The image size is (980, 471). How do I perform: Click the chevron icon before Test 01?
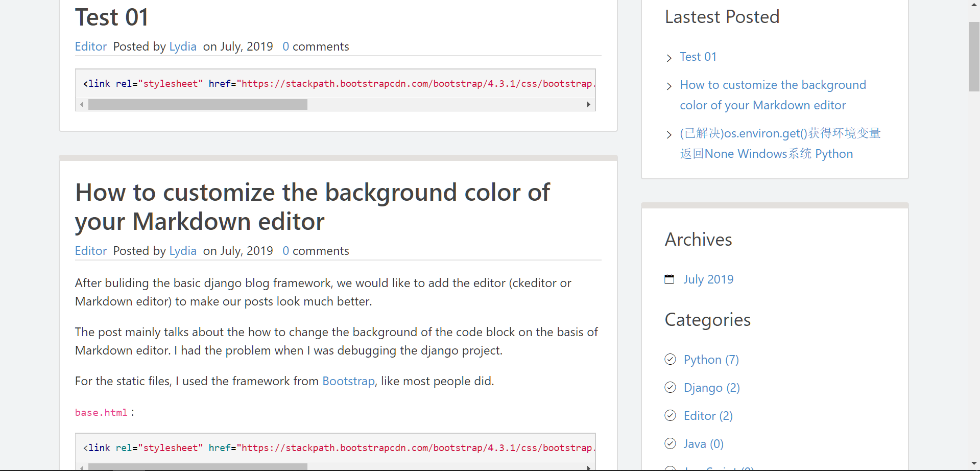pyautogui.click(x=669, y=58)
